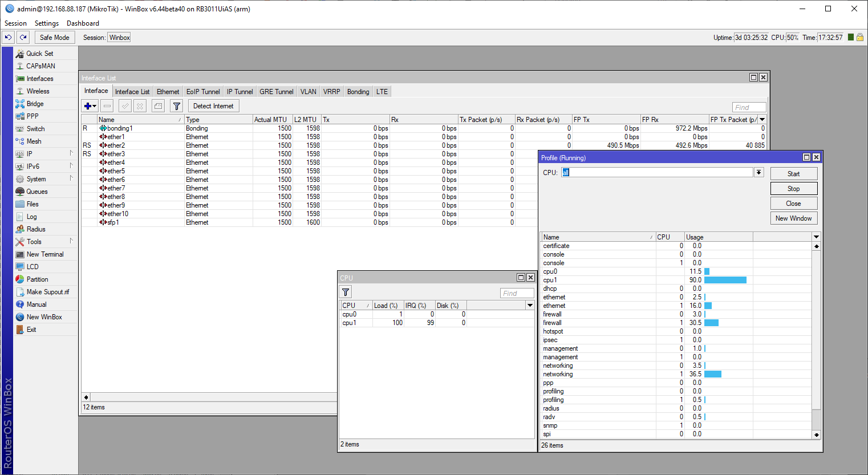The height and width of the screenshot is (475, 868).
Task: Open the Queues section
Action: click(x=36, y=192)
